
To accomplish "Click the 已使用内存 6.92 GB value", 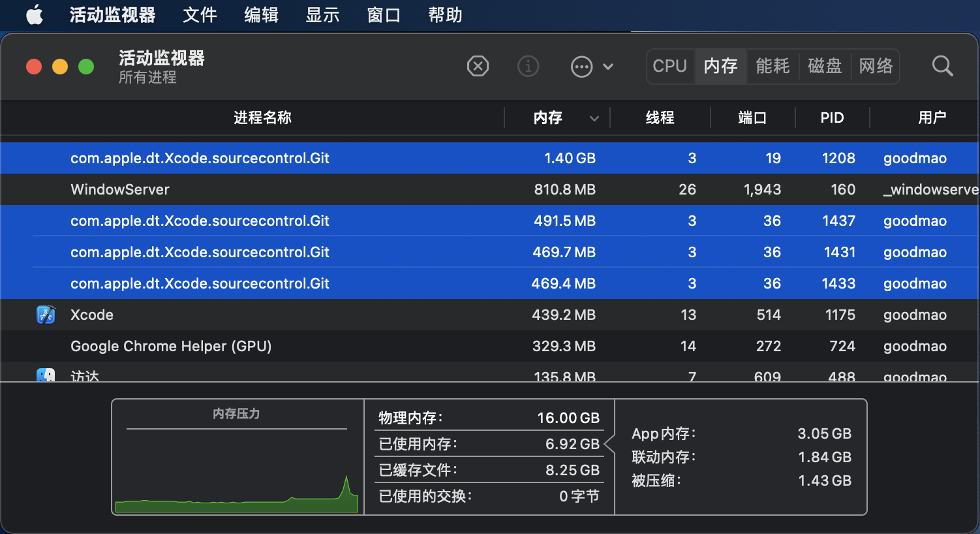I will click(x=572, y=444).
